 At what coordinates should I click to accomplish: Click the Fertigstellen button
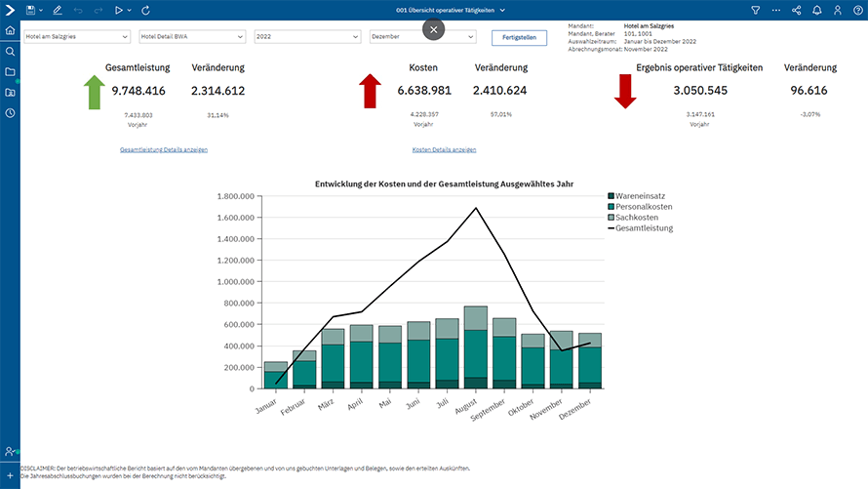click(518, 37)
